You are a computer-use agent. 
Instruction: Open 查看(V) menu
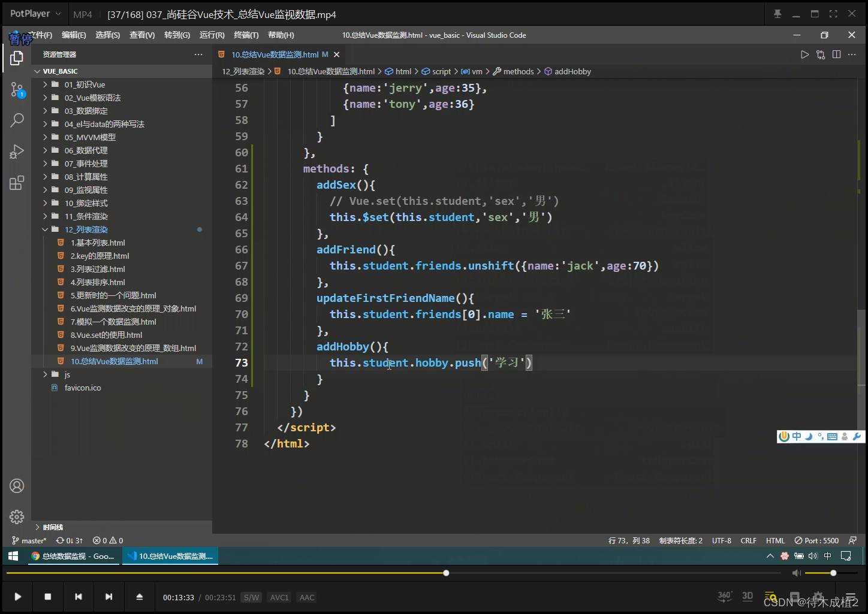tap(142, 35)
